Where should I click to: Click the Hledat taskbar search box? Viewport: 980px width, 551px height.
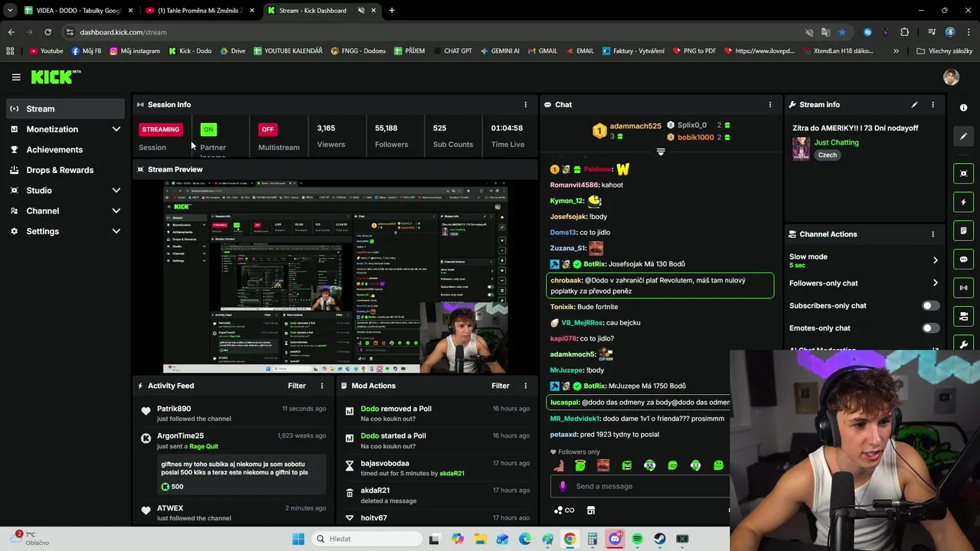pos(367,539)
